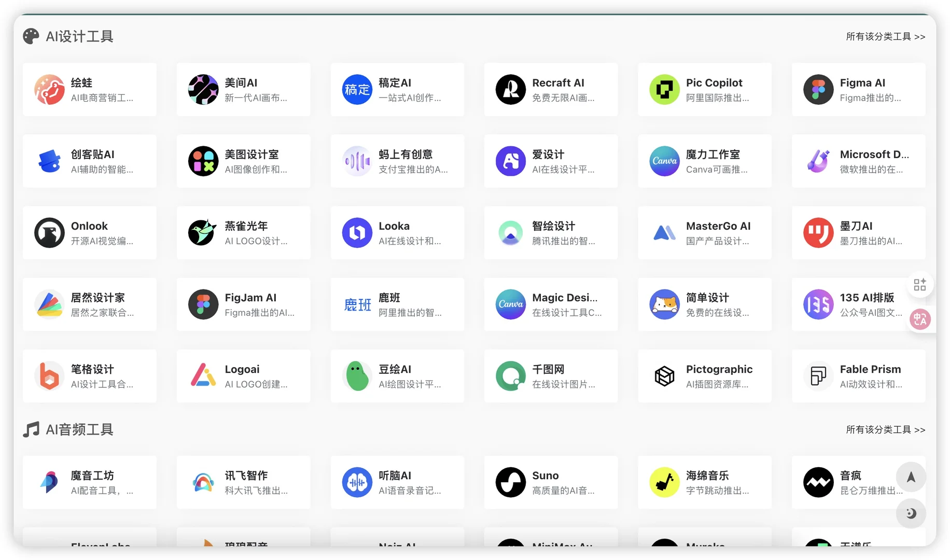This screenshot has width=950, height=560.
Task: Click the back-to-top arrow button
Action: coord(911,477)
